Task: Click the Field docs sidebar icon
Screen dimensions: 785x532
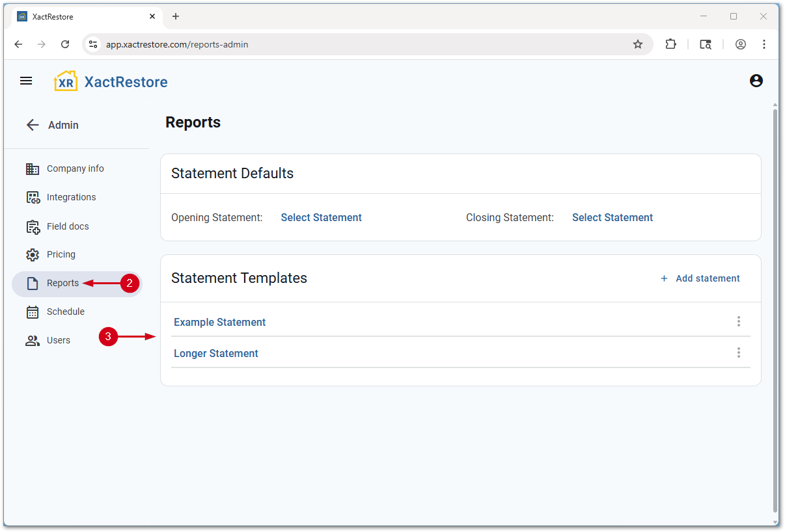Action: pos(33,226)
